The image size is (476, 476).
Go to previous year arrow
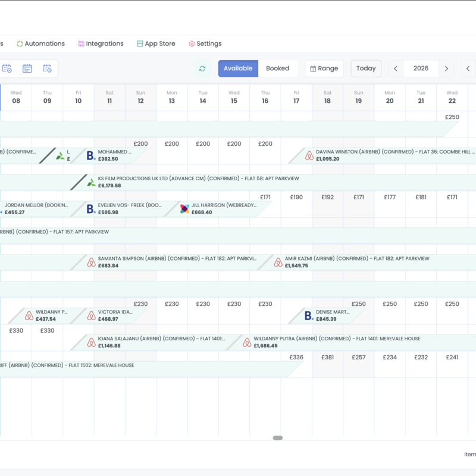(396, 68)
